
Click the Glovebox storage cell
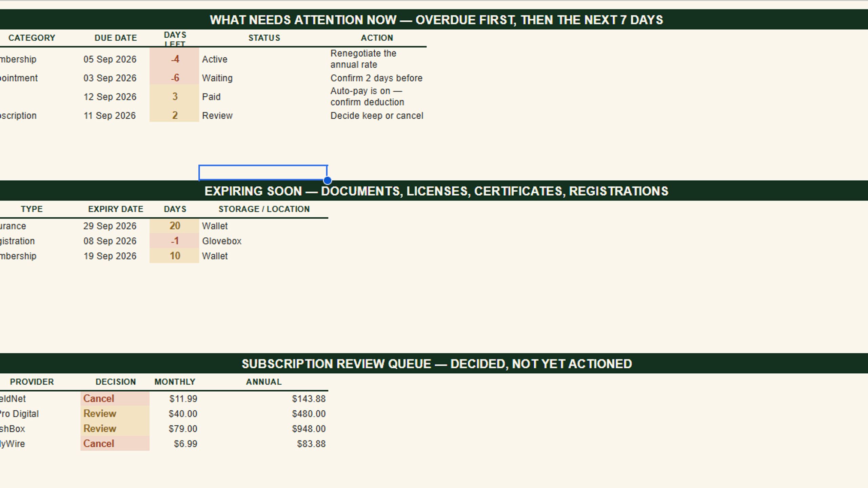pos(263,241)
